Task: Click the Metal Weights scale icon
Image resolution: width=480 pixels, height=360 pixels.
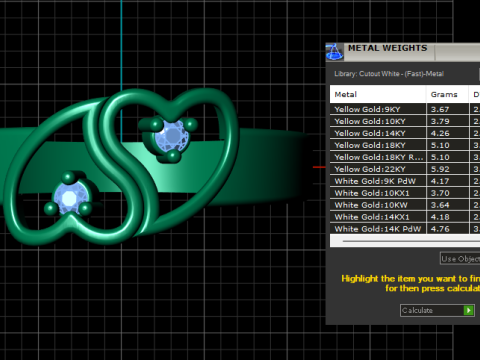Action: [x=334, y=52]
